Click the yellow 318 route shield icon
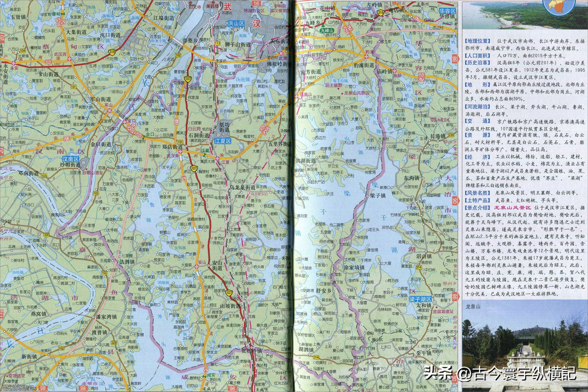588x392 pixels. [112, 52]
